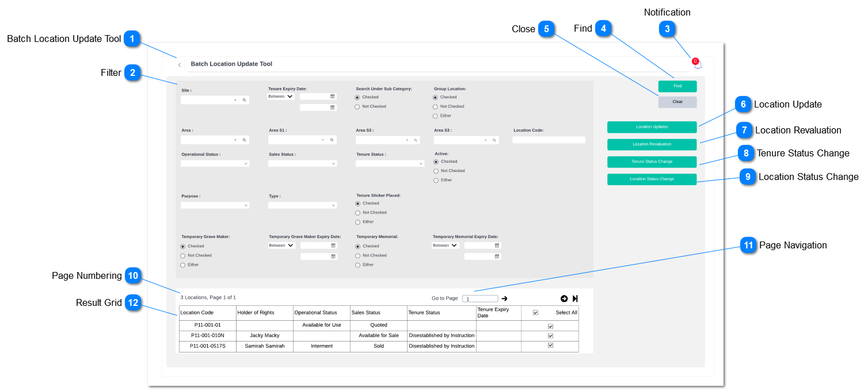Click the Clear button
The width and height of the screenshot is (868, 391).
click(x=677, y=102)
